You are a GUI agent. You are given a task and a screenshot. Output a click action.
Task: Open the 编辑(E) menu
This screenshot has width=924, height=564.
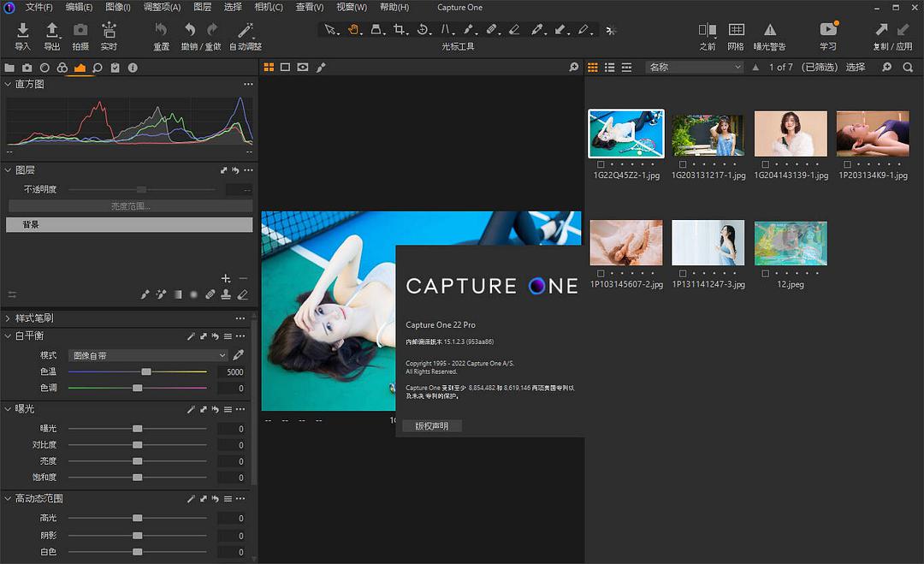point(79,7)
